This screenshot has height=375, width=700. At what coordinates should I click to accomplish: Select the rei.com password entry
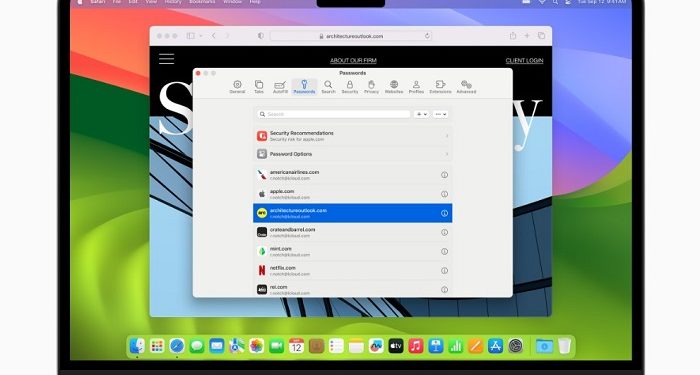pyautogui.click(x=353, y=289)
